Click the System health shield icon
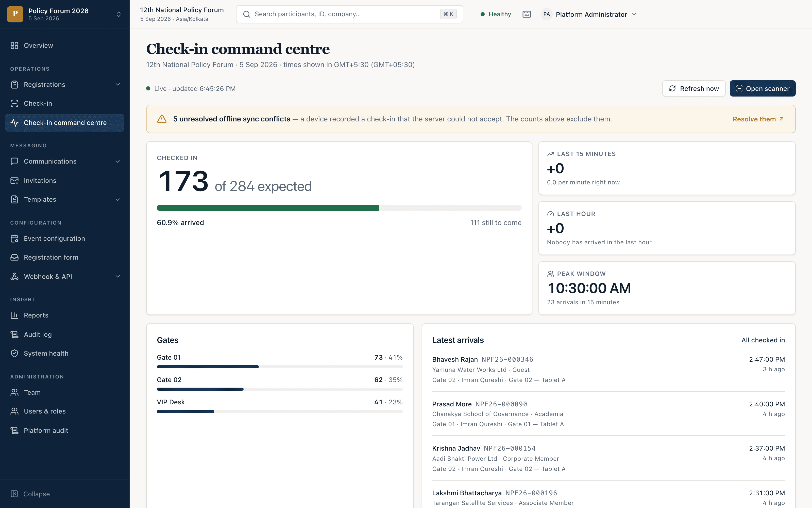Image resolution: width=812 pixels, height=508 pixels. [x=14, y=354]
